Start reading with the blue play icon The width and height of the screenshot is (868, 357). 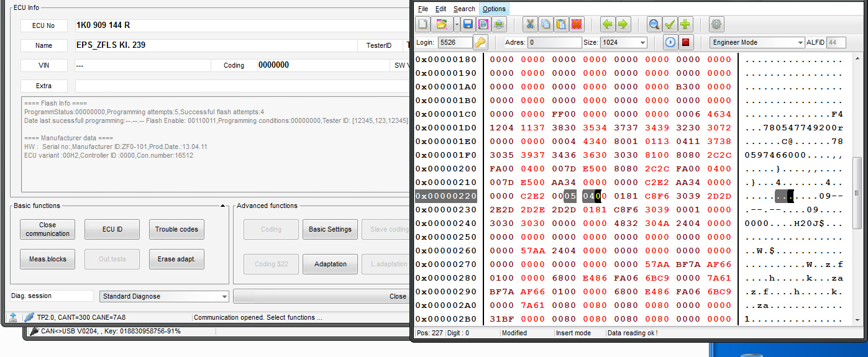click(670, 42)
